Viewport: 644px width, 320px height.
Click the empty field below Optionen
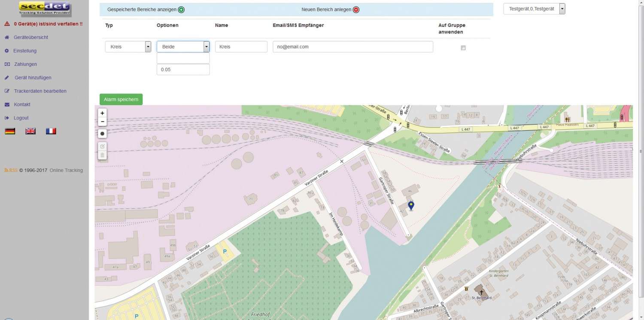[x=183, y=58]
